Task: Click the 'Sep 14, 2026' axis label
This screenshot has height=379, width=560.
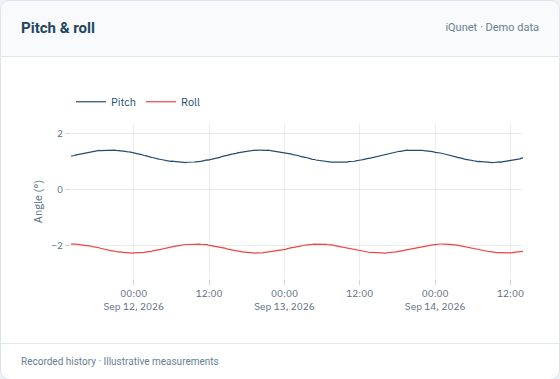Action: (x=435, y=306)
